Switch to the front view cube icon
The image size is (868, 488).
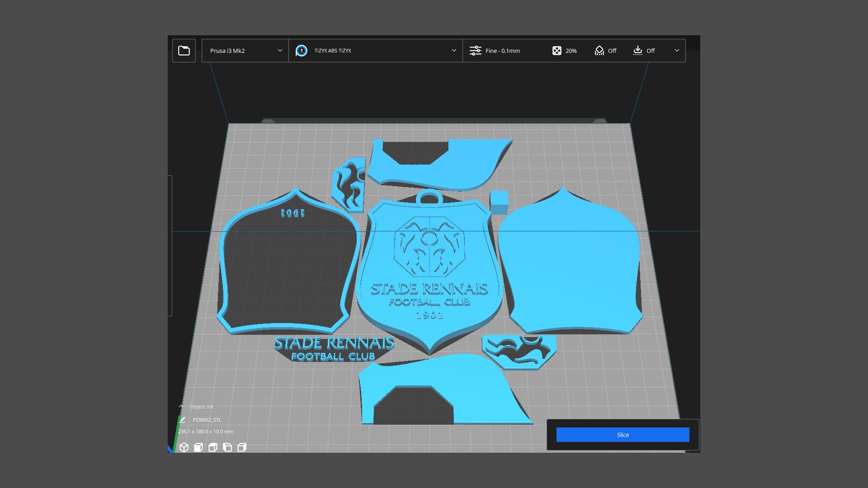point(198,447)
